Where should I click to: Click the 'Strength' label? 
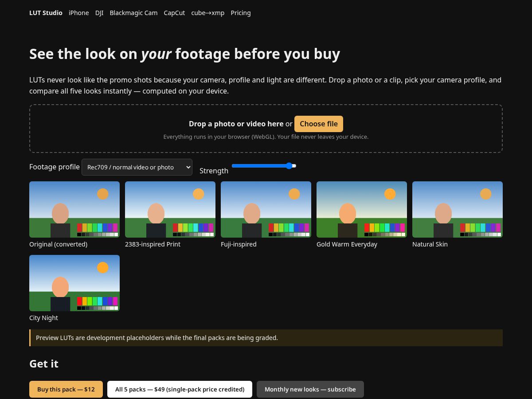pos(214,171)
